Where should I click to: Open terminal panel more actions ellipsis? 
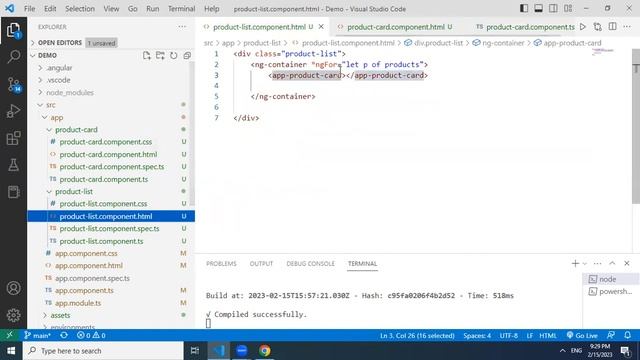coord(598,264)
